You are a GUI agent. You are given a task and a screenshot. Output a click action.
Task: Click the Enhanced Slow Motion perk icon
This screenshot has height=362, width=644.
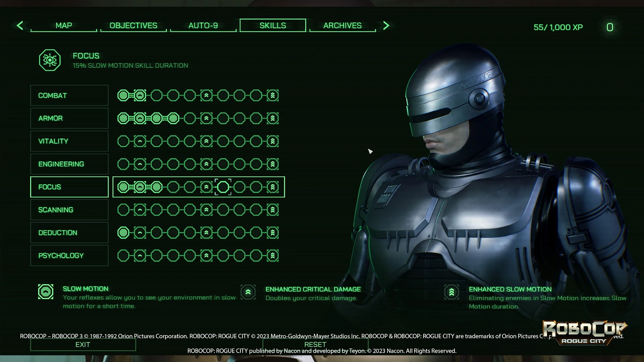(x=451, y=292)
